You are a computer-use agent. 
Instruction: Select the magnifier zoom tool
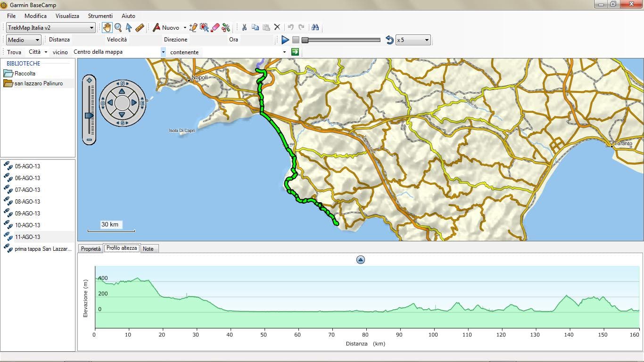[x=118, y=28]
